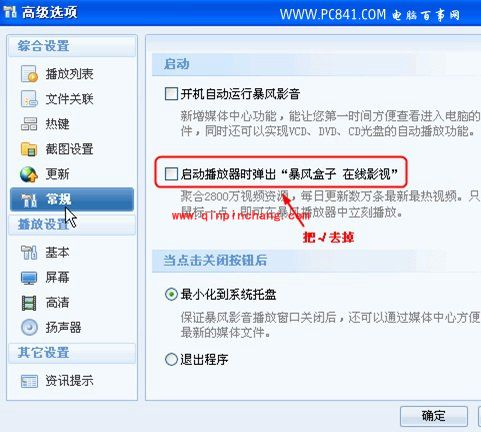Collapse the 综合设置 section header
Viewport: 481px width, 432px height.
click(72, 46)
